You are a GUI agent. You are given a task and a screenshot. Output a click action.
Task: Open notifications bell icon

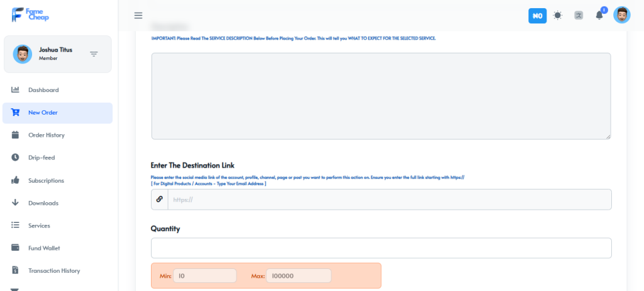point(599,15)
